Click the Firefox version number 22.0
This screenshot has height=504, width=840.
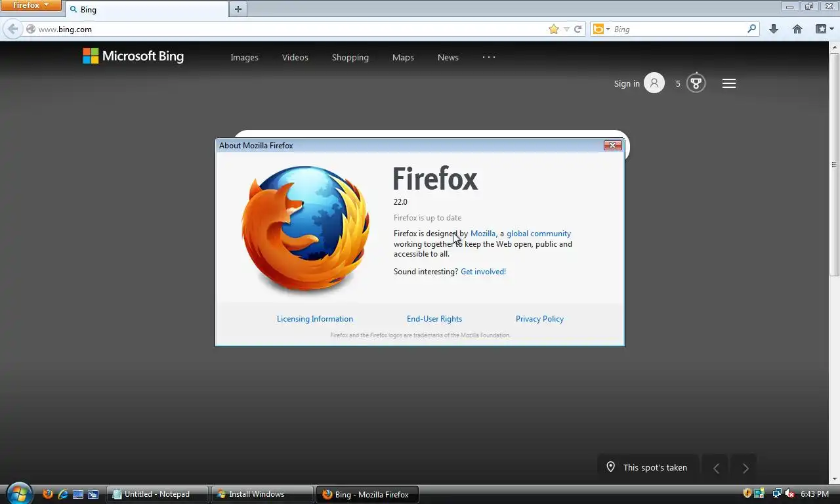[x=400, y=202]
